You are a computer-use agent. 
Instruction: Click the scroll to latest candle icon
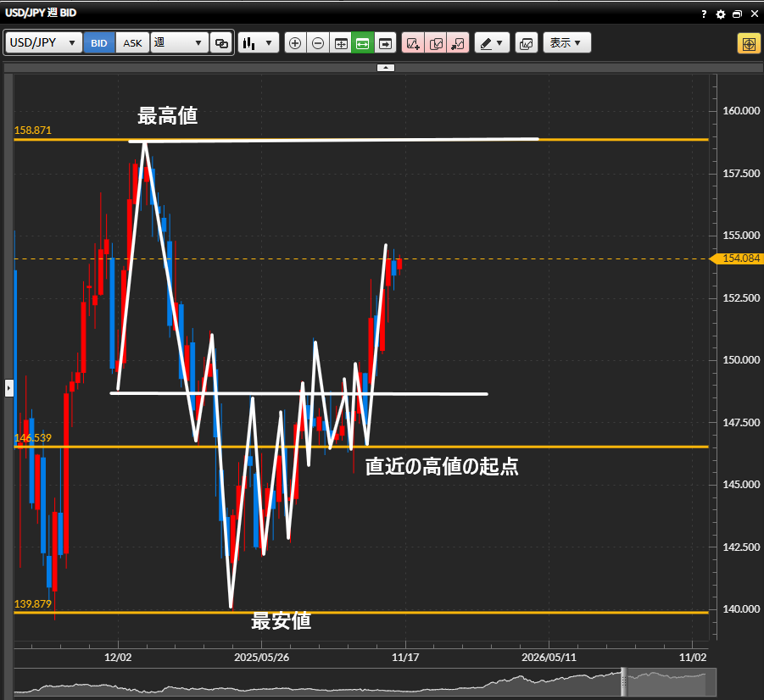[x=386, y=43]
